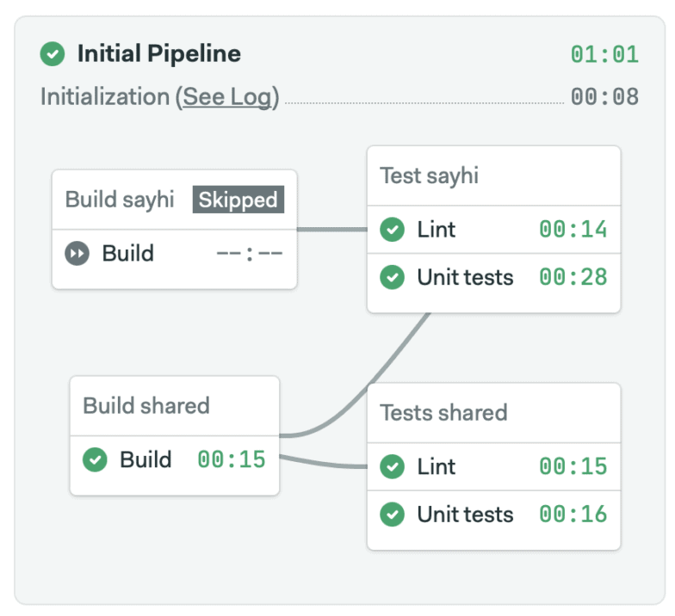Open the skipped Build job in Build sayhi

[128, 254]
